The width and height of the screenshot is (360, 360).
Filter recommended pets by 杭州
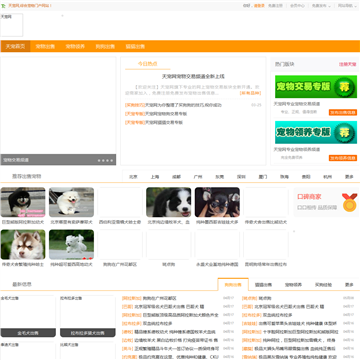pos(327,177)
